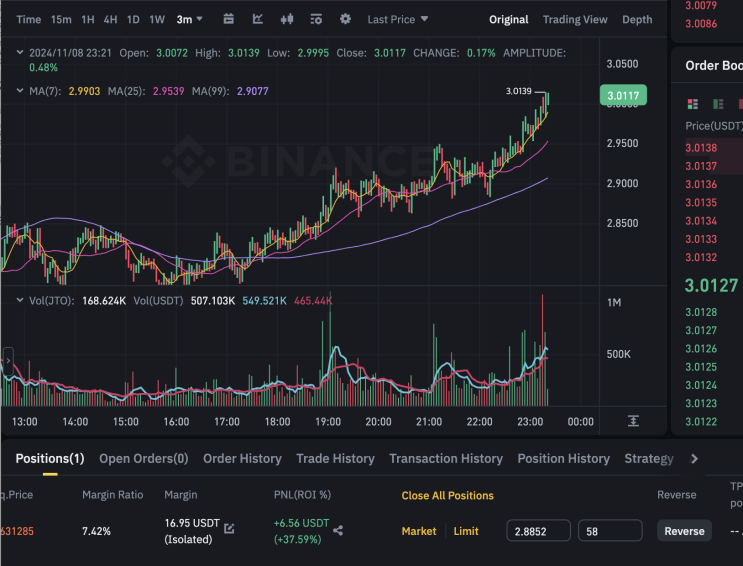
Task: Click the Reverse position button
Action: tap(684, 531)
